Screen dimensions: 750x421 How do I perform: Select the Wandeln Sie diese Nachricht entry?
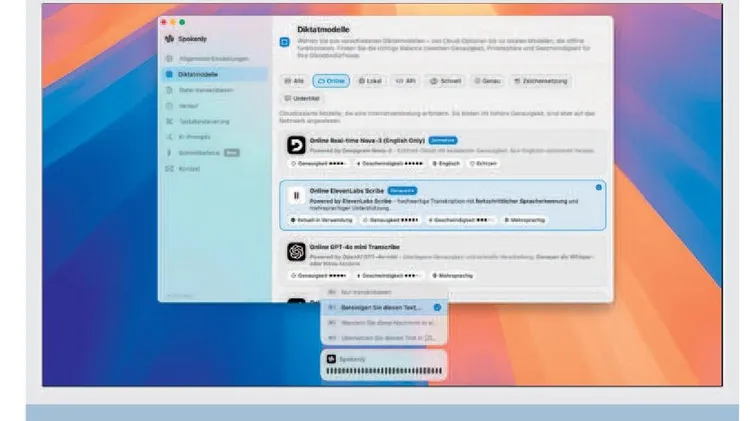(x=384, y=323)
